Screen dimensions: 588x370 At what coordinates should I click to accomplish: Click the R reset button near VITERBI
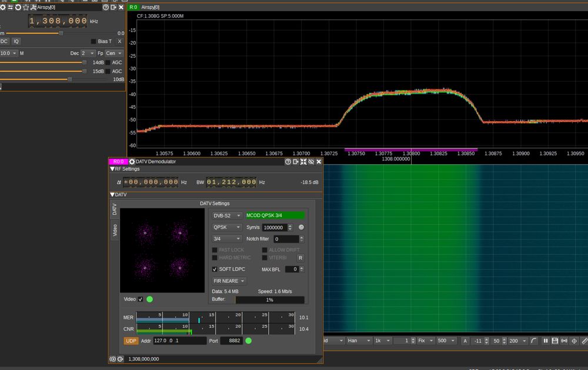click(300, 258)
